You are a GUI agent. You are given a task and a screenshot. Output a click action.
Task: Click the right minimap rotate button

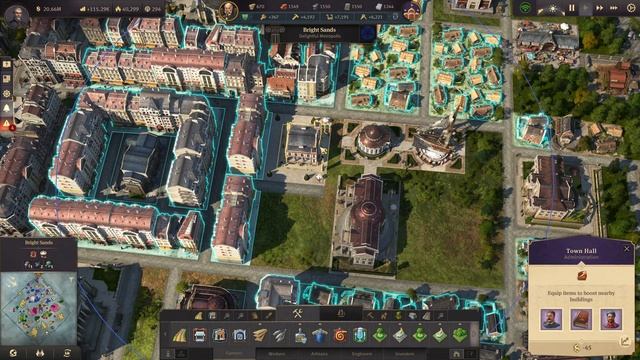tap(67, 353)
